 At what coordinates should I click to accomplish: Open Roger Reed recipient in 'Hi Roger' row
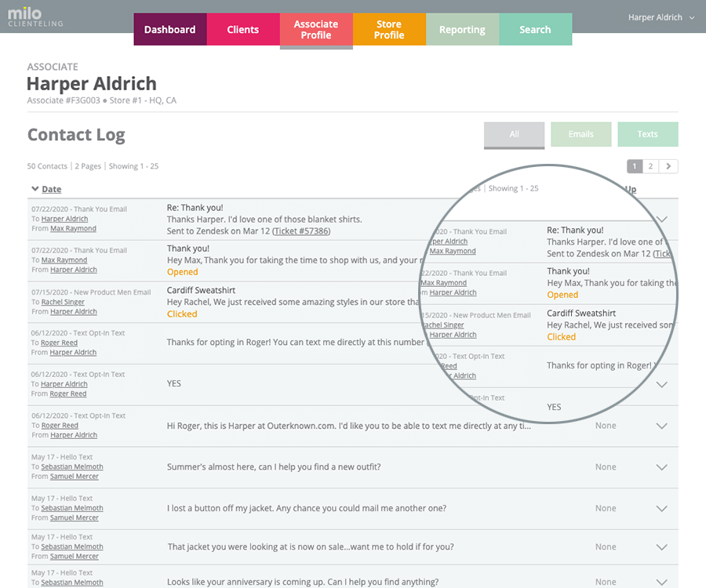point(60,426)
